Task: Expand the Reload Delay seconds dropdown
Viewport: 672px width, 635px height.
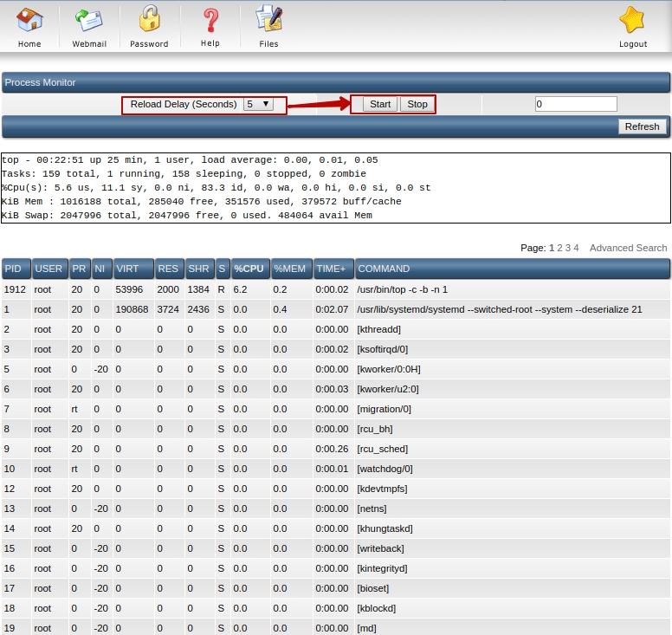Action: pos(258,104)
